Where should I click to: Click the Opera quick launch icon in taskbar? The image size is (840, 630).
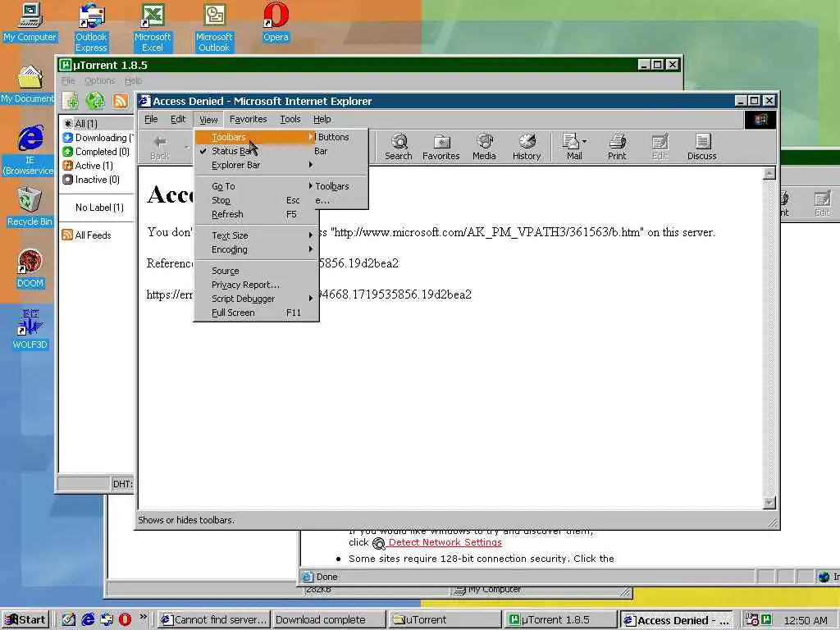(x=125, y=619)
